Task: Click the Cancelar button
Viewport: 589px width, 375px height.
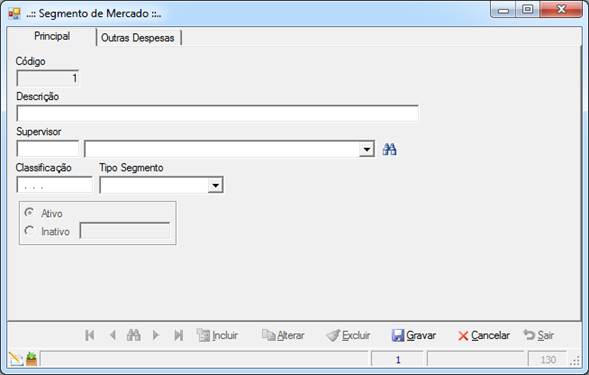Action: click(x=484, y=335)
